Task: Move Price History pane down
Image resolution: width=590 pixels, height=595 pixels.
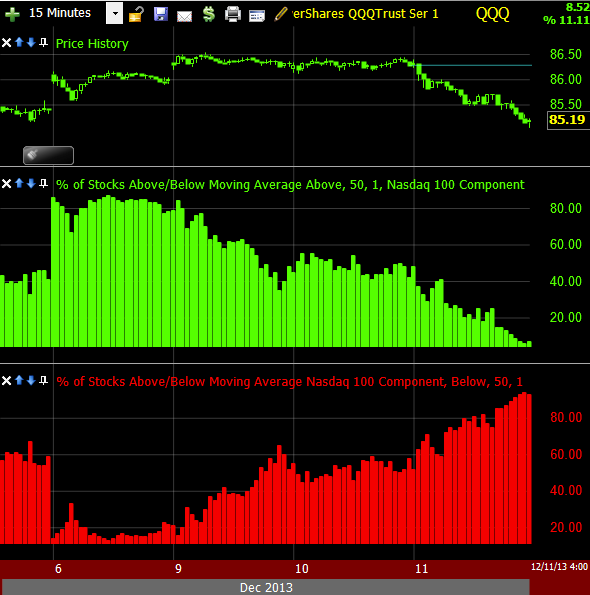Action: pyautogui.click(x=31, y=42)
